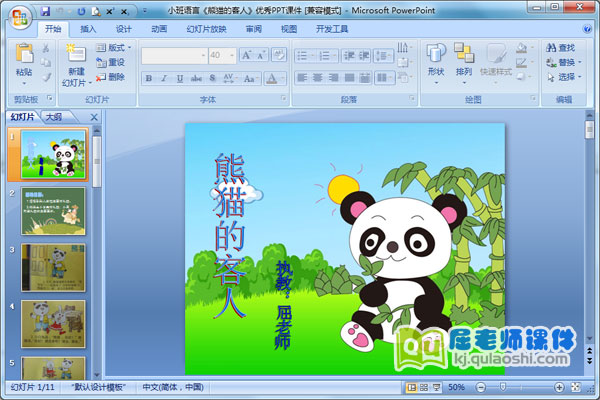Click the Increase Indent icon
Screen dimensions: 600x400
[x=364, y=56]
